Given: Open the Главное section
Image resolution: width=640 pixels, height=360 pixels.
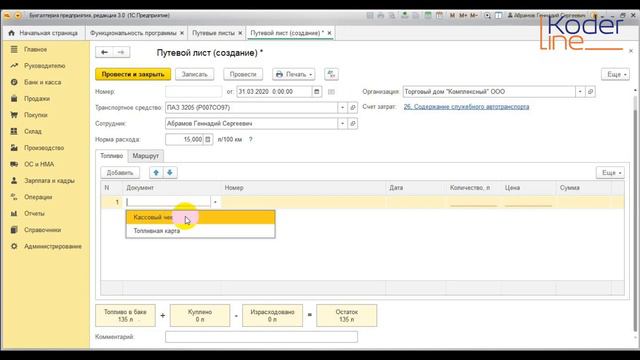Looking at the screenshot, I should (35, 49).
